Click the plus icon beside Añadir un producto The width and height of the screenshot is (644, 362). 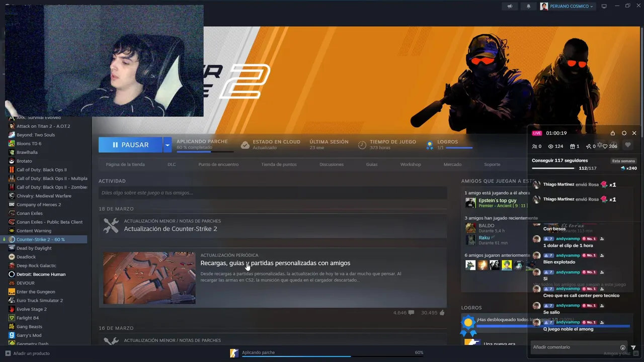coord(8,353)
